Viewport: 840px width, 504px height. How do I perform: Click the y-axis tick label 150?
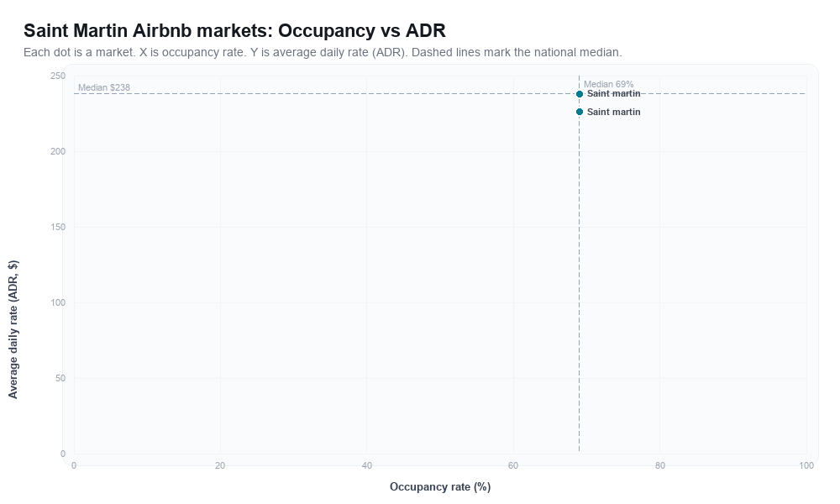(x=58, y=227)
